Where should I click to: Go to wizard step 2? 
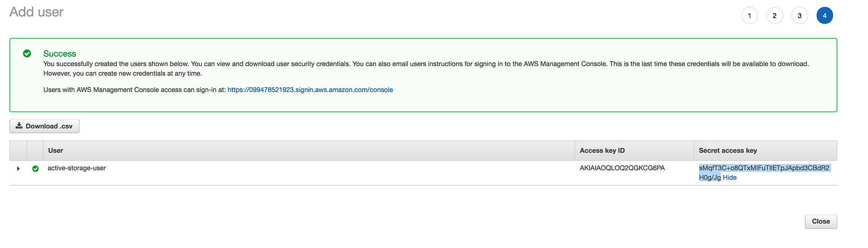(x=774, y=16)
